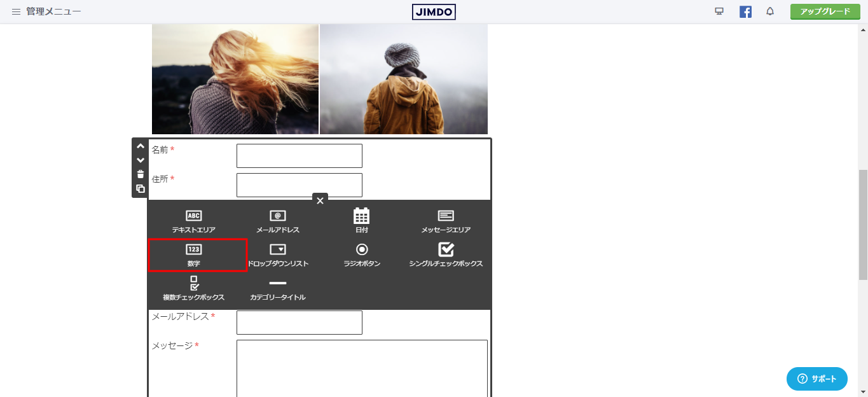868x397 pixels.
Task: Move form element down with chevron arrow
Action: pyautogui.click(x=141, y=160)
